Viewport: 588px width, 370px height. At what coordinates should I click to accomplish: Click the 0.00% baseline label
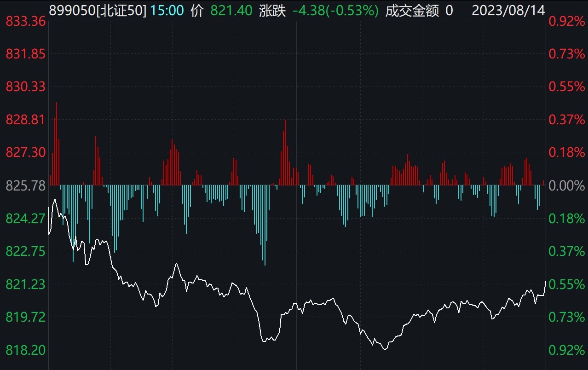(x=567, y=185)
